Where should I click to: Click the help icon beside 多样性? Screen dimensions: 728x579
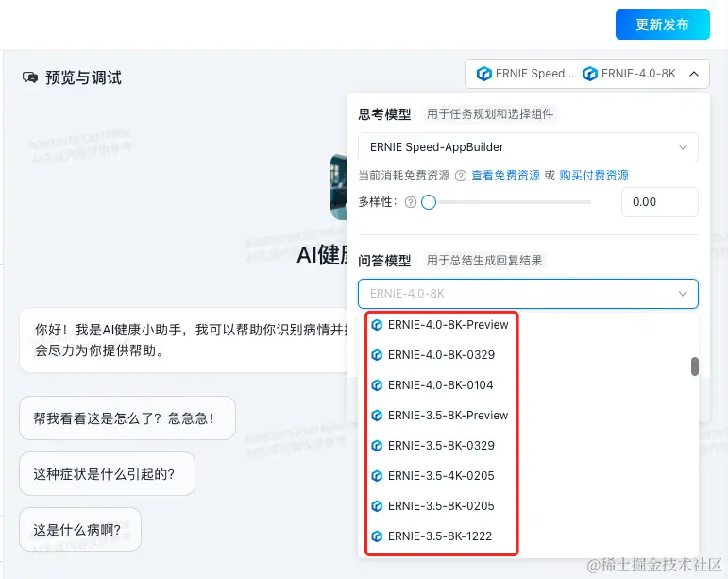[x=411, y=202]
